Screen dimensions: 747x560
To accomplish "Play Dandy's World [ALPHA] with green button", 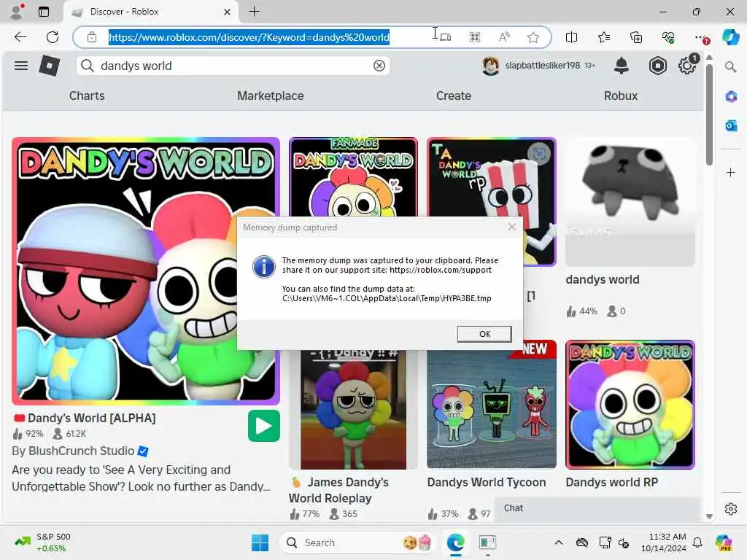I will (264, 426).
